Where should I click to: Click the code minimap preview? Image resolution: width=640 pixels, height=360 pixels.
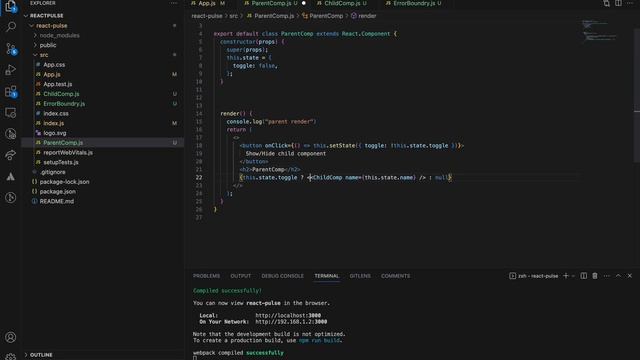(x=600, y=31)
